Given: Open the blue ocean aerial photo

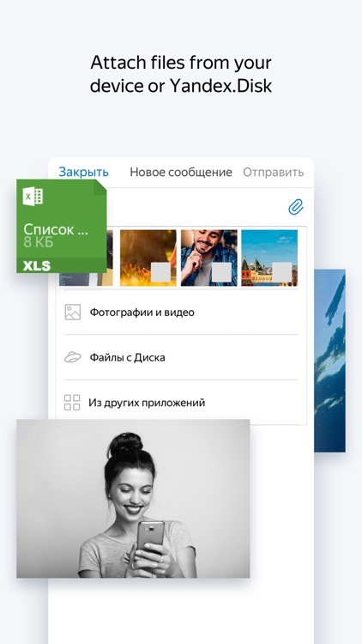Looking at the screenshot, I should coord(329,361).
